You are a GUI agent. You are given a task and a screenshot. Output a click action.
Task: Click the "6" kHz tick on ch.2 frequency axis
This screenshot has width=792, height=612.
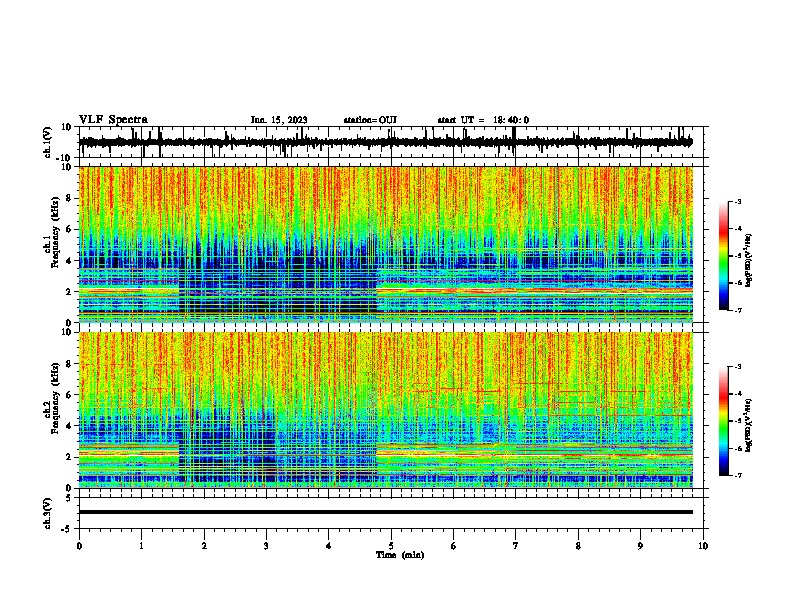[x=69, y=395]
